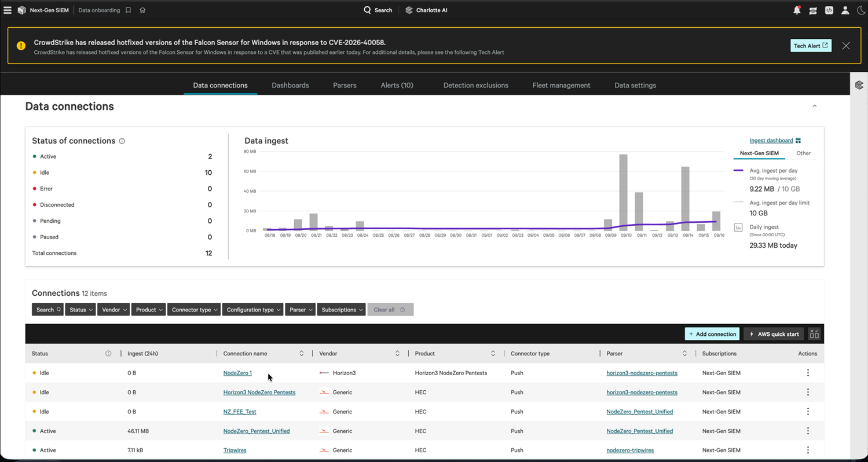Open the Fleet management tab
Viewport: 868px width, 462px height.
coord(561,85)
